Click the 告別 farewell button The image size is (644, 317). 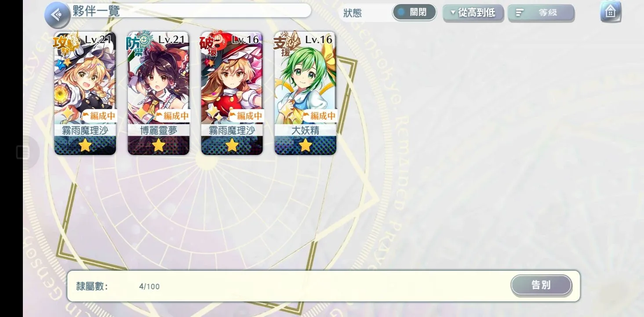(x=541, y=285)
